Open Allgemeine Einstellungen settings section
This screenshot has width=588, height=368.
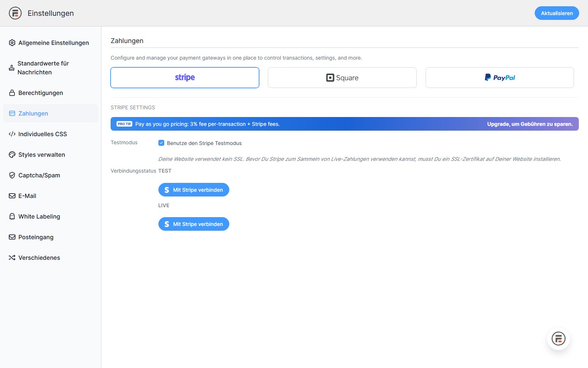(51, 43)
